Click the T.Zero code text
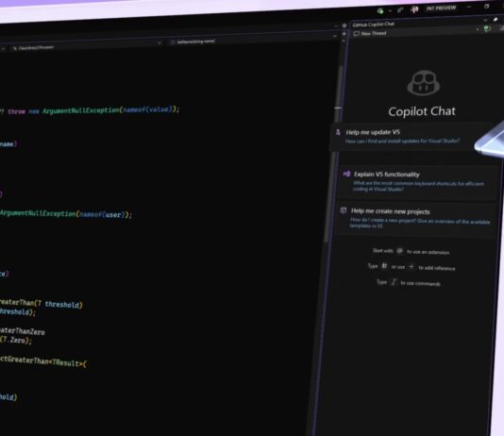The width and height of the screenshot is (504, 436). 13,340
